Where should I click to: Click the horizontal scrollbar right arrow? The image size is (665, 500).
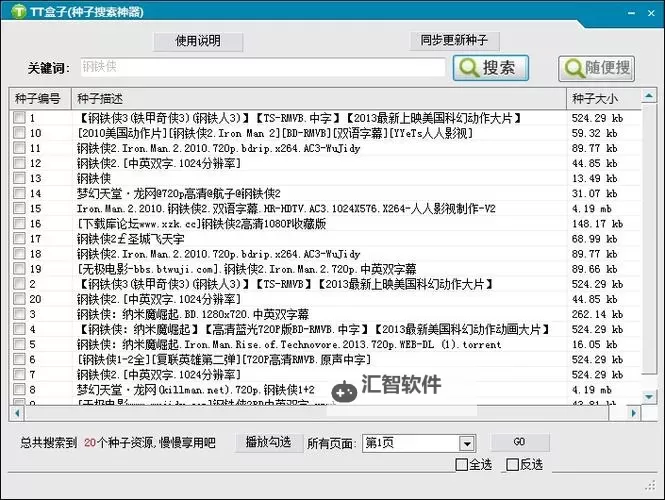coord(634,413)
